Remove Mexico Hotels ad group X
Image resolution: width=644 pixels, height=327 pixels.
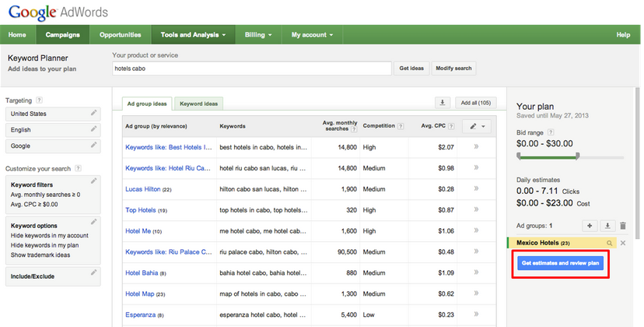(x=623, y=243)
